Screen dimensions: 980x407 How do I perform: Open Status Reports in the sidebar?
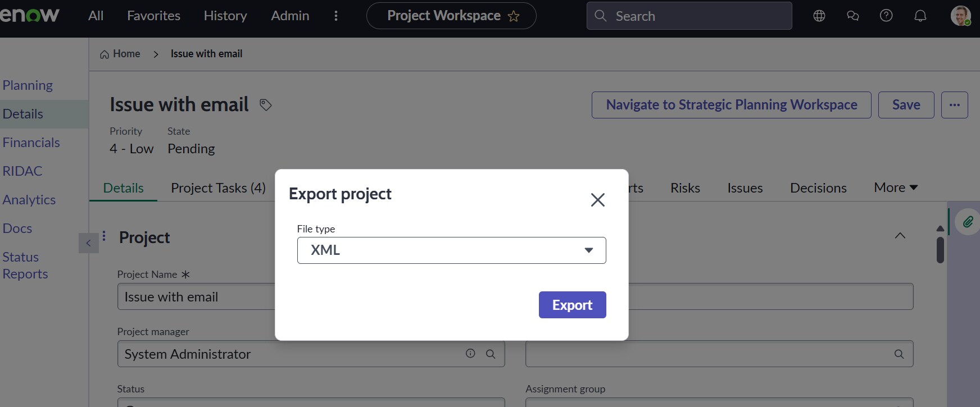[x=25, y=266]
